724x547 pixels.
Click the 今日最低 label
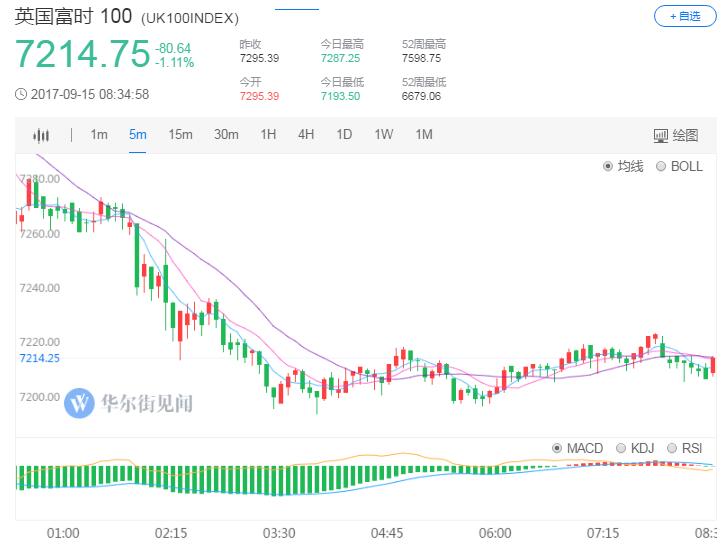pyautogui.click(x=343, y=82)
